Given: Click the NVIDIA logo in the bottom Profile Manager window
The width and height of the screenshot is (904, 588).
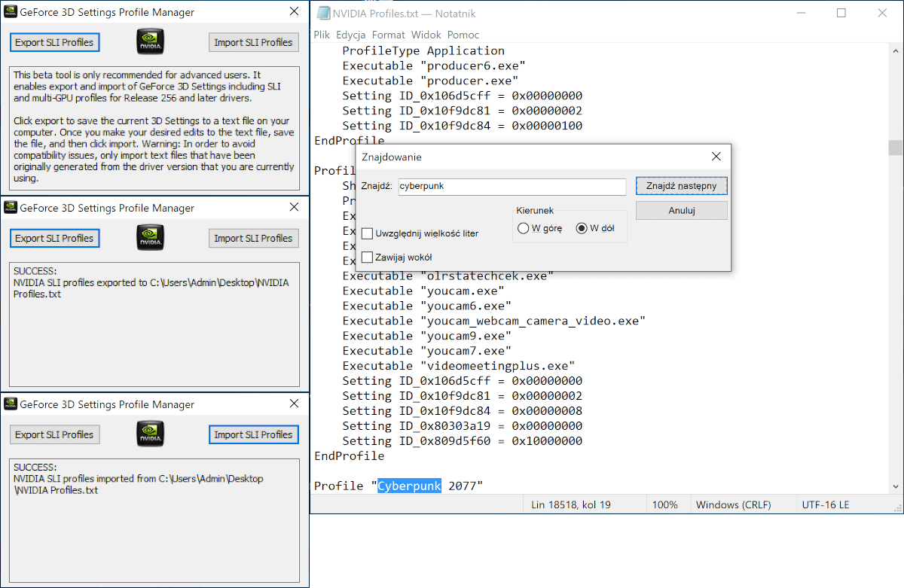Looking at the screenshot, I should point(151,434).
